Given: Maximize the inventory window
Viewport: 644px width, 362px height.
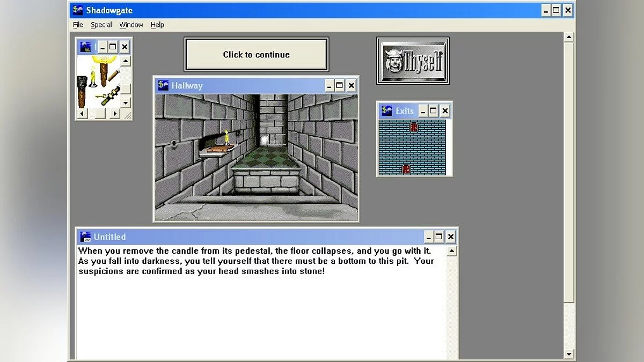Looking at the screenshot, I should [113, 47].
